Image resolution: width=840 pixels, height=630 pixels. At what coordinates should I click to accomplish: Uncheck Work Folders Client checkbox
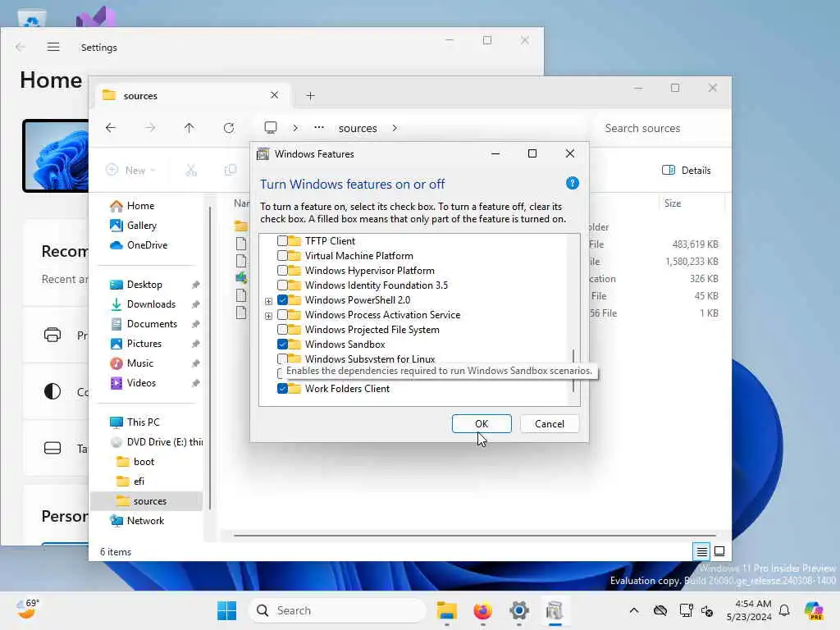coord(282,388)
